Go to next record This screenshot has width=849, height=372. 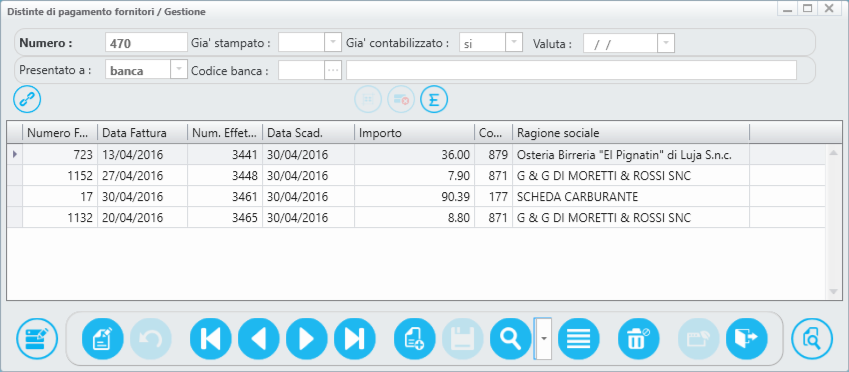[307, 339]
